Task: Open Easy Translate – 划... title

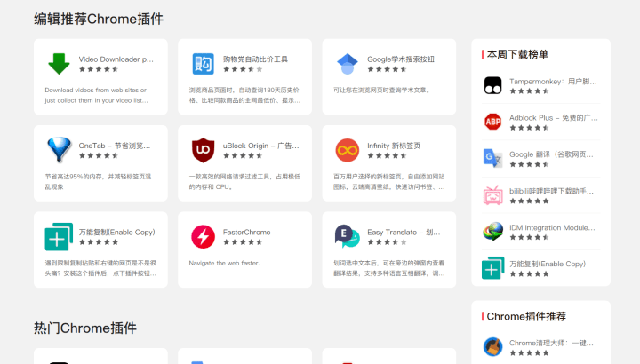Action: tap(404, 233)
